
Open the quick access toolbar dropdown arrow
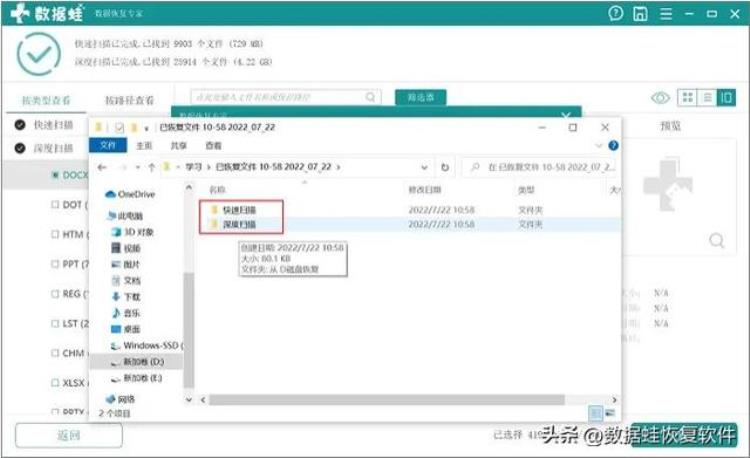(x=146, y=128)
